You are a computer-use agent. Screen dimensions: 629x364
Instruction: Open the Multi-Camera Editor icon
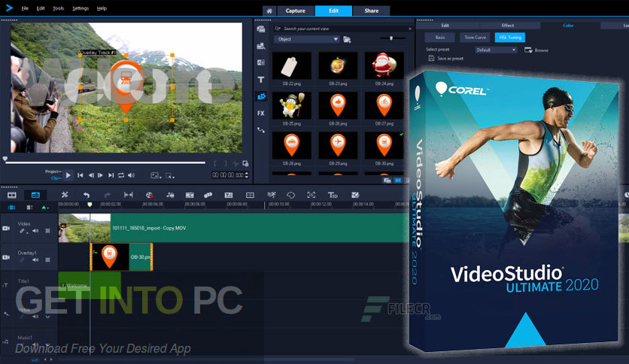tap(250, 196)
